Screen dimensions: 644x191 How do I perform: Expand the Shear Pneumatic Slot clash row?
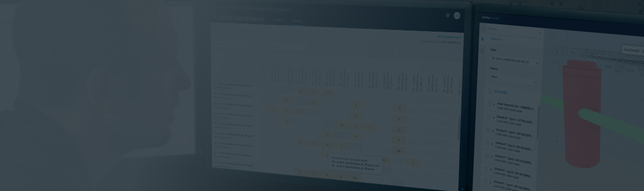[494, 105]
